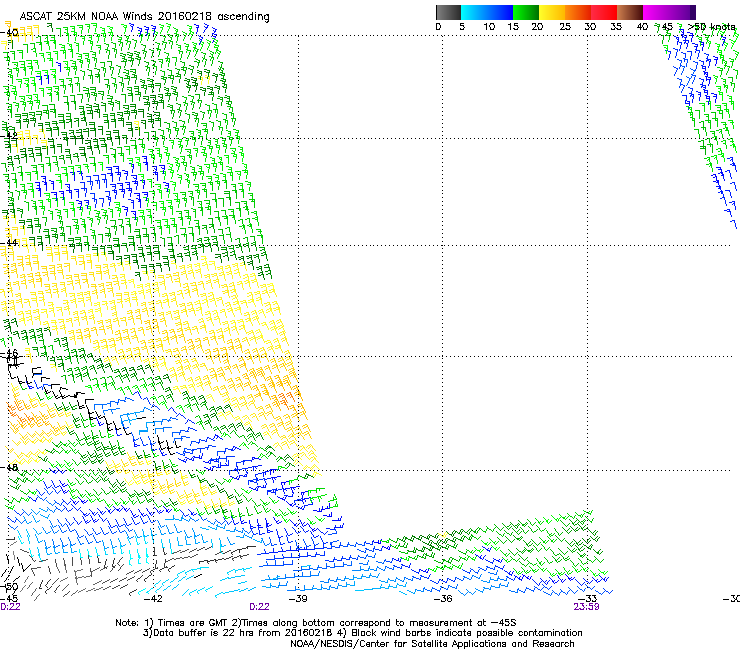The height and width of the screenshot is (650, 740).
Task: Click the latitude axis label "-50"
Action: coord(9,587)
